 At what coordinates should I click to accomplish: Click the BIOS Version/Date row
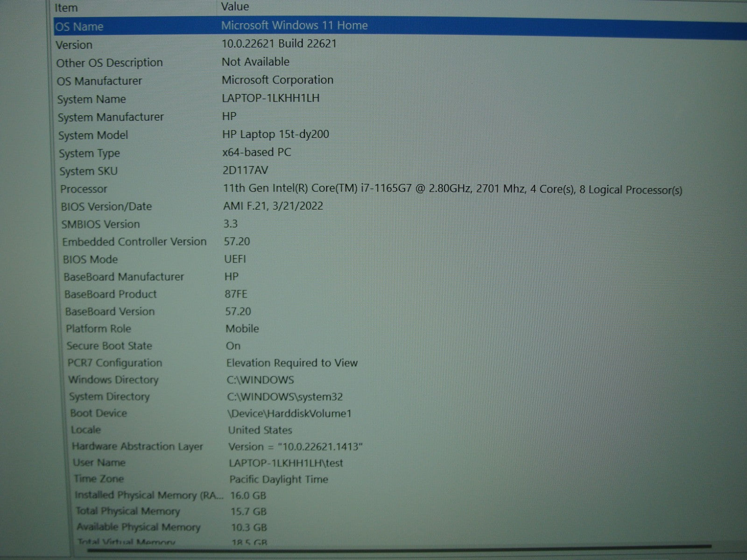[x=106, y=207]
